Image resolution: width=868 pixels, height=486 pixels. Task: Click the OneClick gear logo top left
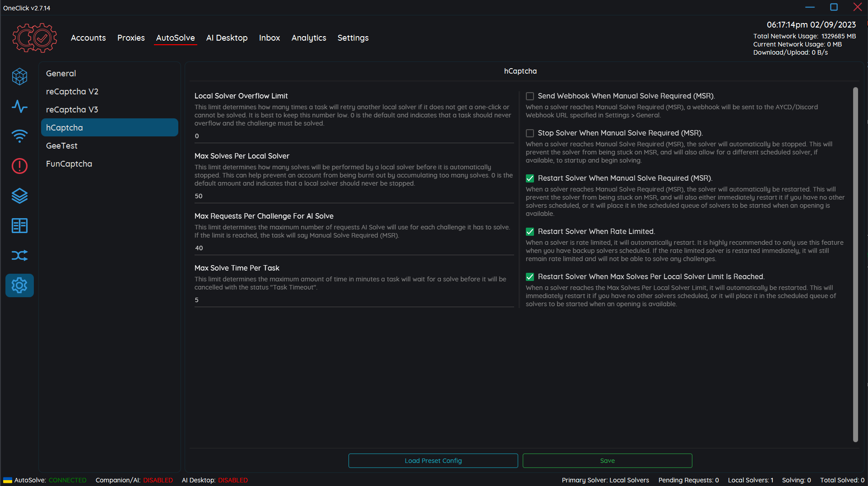(34, 37)
